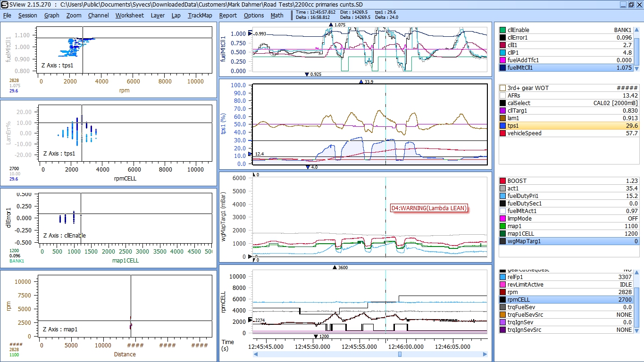Click the upper range marker 1.075

coord(337,25)
